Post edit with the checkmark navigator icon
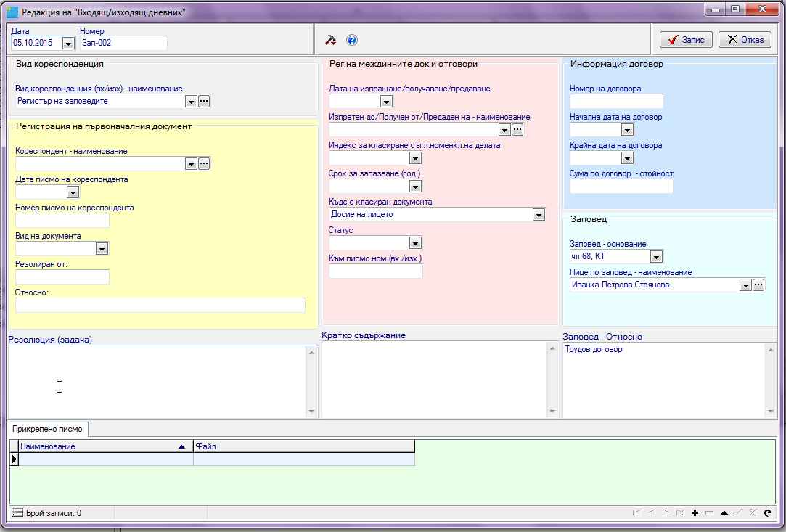The height and width of the screenshot is (532, 786). click(738, 512)
